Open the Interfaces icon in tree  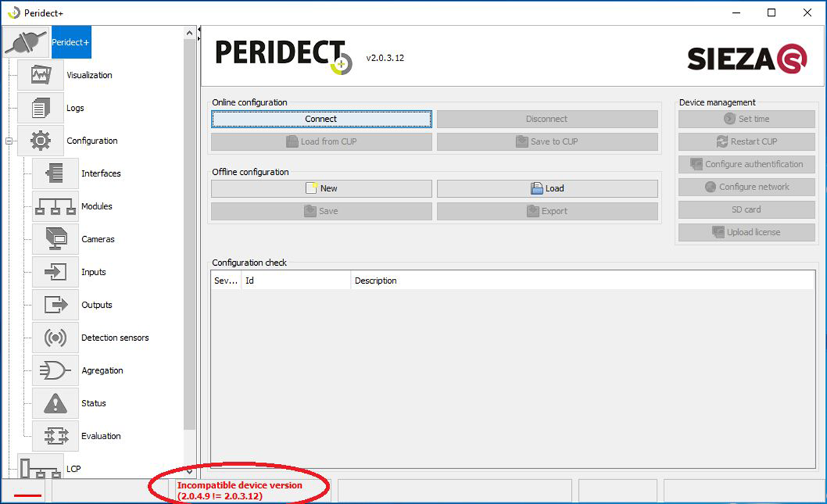pyautogui.click(x=55, y=174)
